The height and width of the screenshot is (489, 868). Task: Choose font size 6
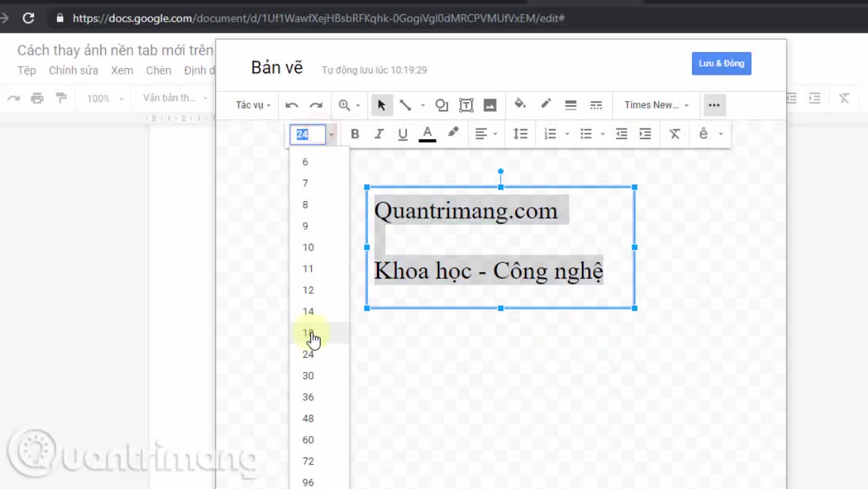coord(319,162)
